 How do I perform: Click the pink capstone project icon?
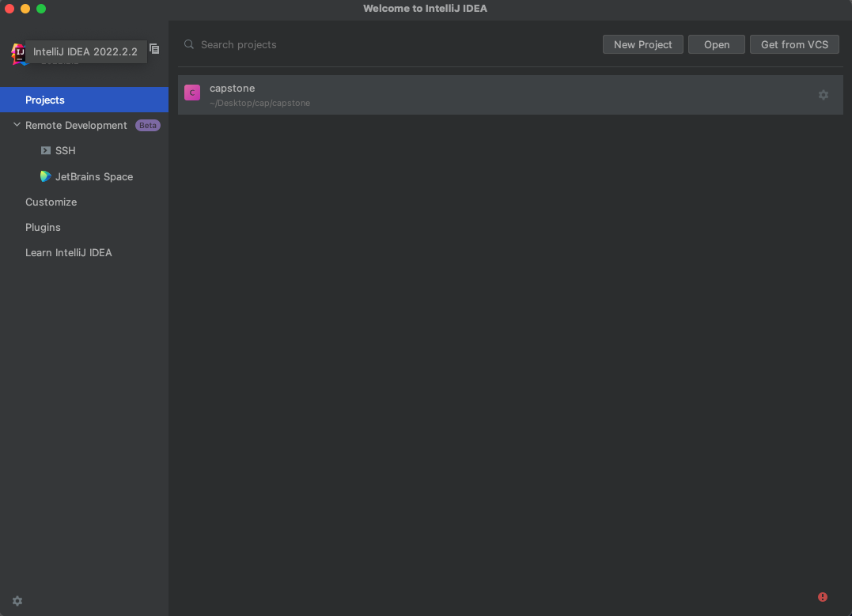[x=192, y=93]
